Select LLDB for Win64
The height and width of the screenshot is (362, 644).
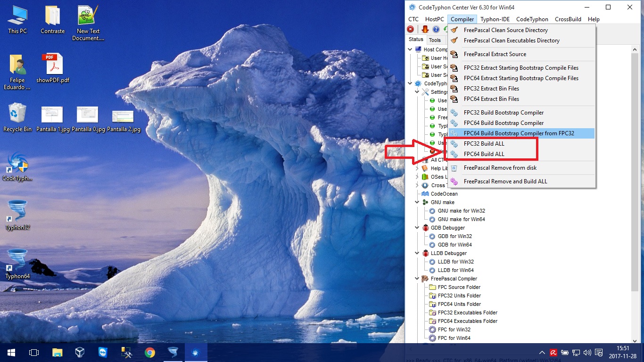(455, 270)
